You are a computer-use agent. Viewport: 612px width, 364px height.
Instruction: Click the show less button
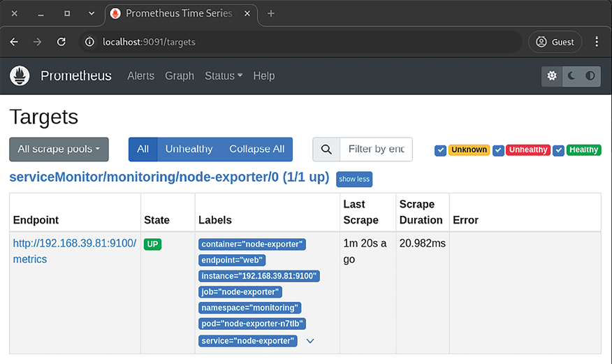354,180
